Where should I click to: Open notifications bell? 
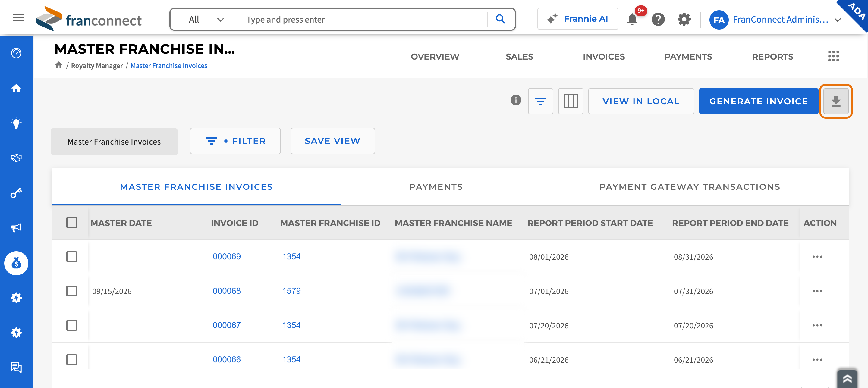632,20
